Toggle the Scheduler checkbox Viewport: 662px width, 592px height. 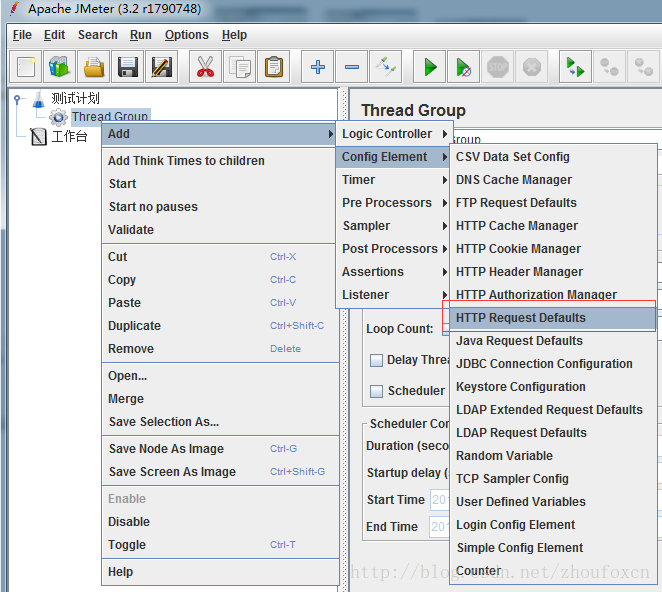coord(377,391)
